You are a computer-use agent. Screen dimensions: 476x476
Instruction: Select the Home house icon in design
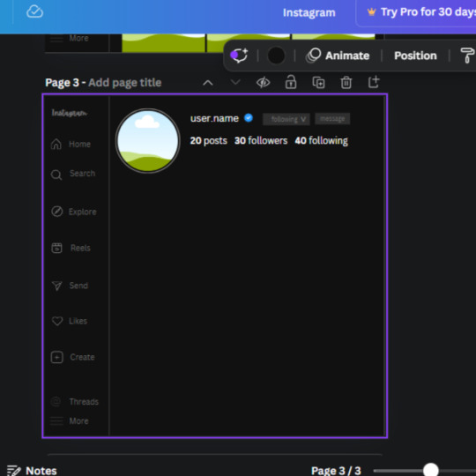click(x=56, y=145)
